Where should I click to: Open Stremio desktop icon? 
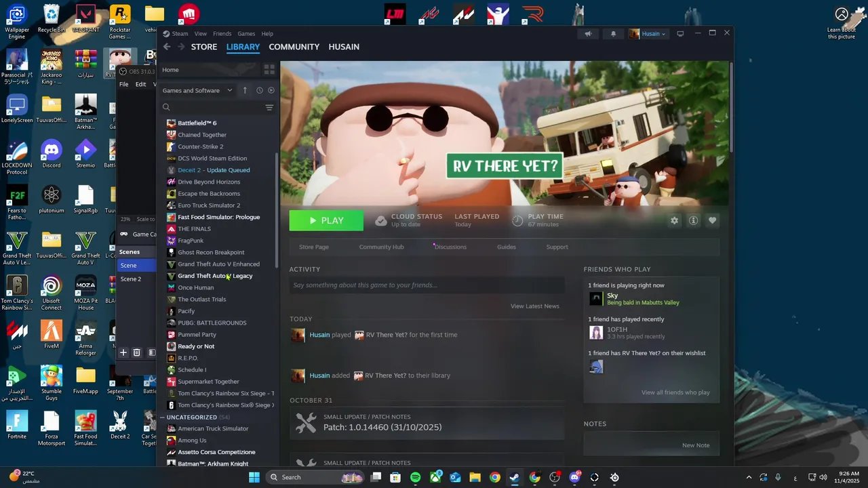pos(85,155)
